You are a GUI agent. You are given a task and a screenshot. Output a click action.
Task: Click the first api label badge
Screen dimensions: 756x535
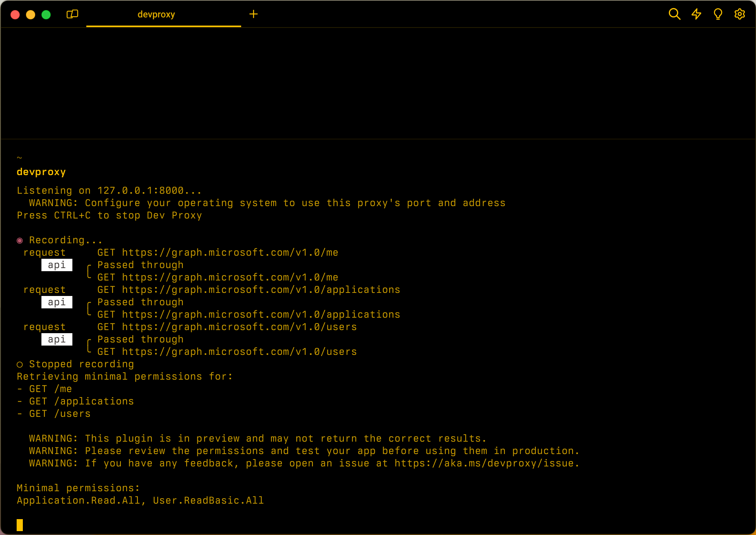(57, 265)
